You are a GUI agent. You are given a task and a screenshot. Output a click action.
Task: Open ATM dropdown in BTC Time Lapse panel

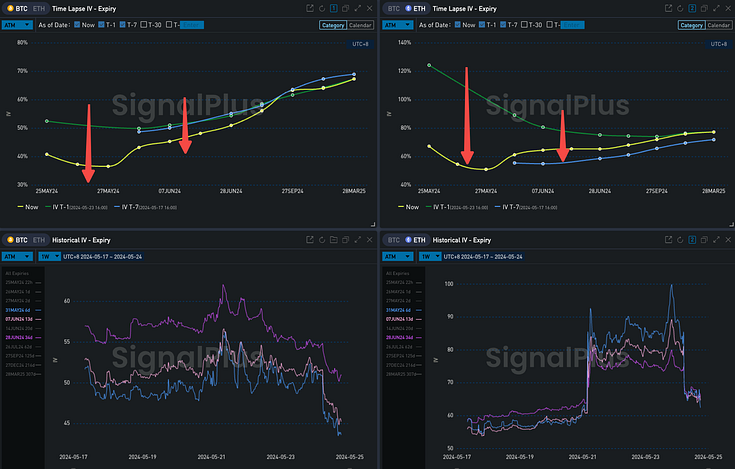tap(19, 25)
